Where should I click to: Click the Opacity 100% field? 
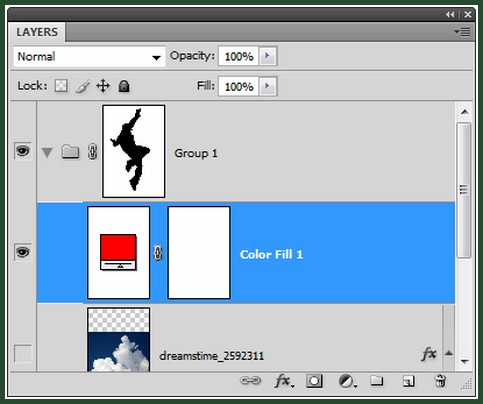point(239,56)
